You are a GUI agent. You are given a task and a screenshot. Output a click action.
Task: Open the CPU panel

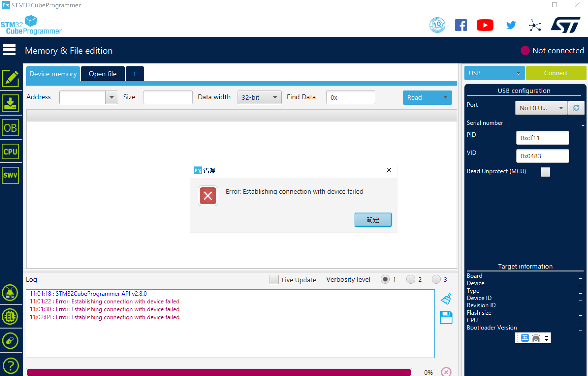coord(11,152)
